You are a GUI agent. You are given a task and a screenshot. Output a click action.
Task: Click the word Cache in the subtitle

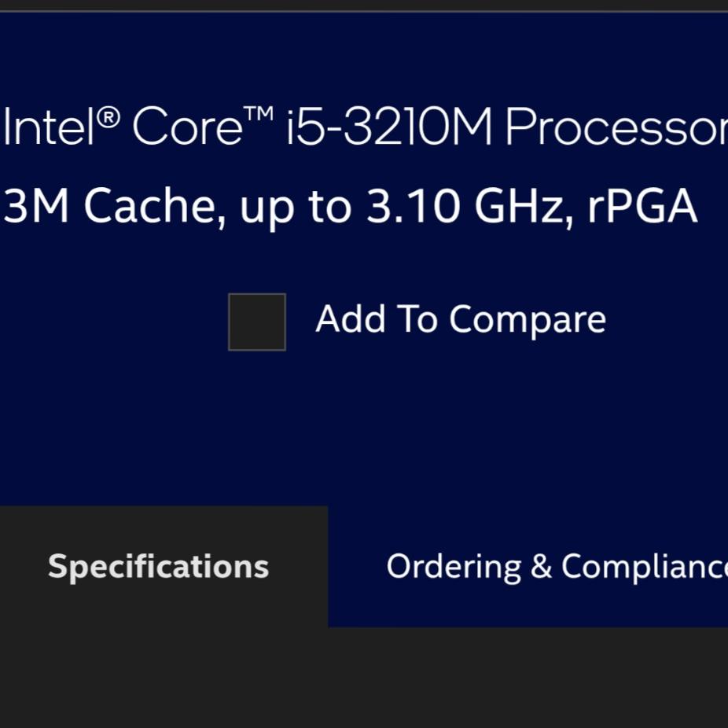(x=148, y=207)
